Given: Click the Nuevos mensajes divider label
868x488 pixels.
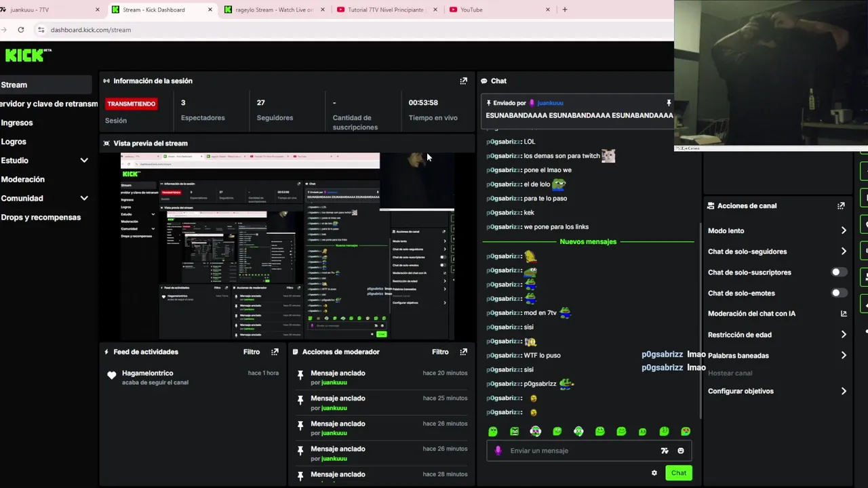Looking at the screenshot, I should 588,242.
